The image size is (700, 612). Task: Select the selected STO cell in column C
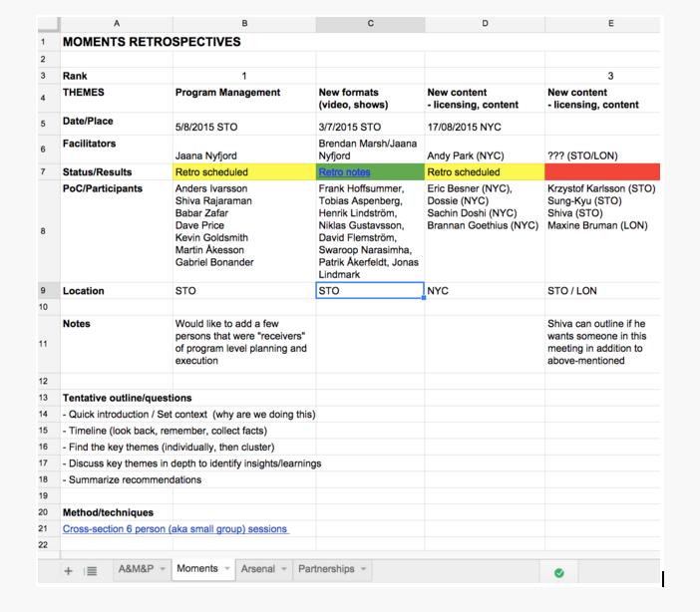[x=370, y=291]
